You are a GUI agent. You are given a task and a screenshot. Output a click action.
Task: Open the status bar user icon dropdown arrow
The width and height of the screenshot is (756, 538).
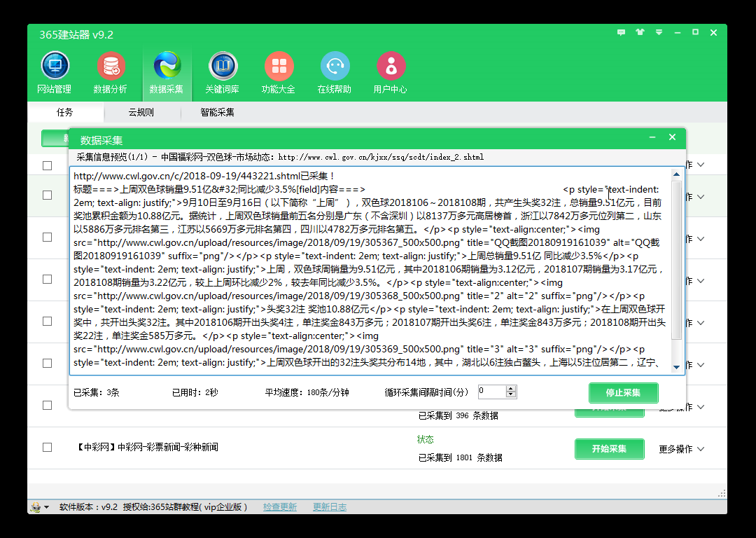point(47,507)
